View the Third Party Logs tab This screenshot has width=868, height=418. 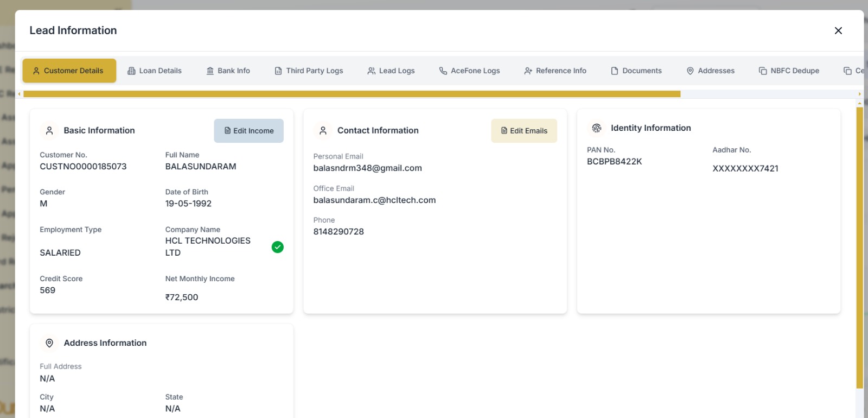[x=309, y=71]
